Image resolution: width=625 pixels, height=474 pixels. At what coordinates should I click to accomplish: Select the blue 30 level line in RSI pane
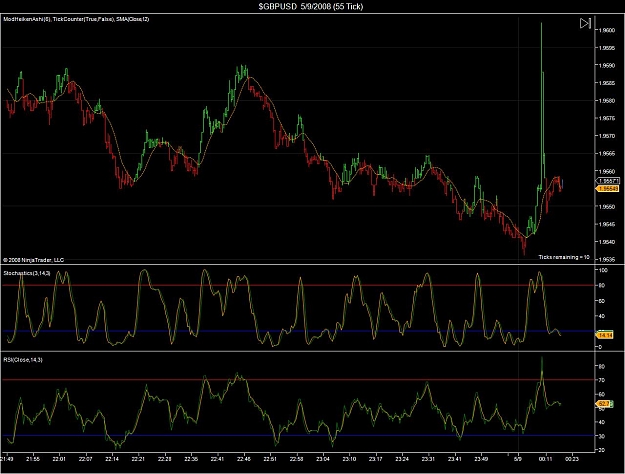point(298,435)
